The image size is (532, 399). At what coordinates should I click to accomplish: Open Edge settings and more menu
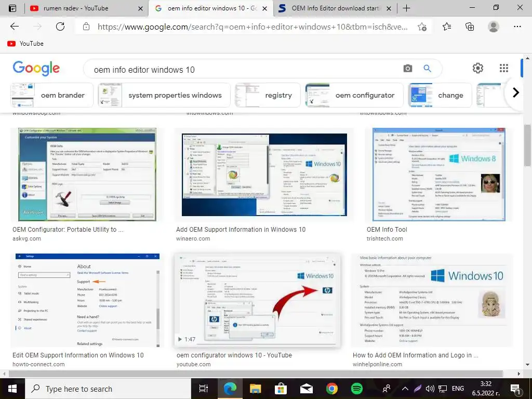pos(517,26)
